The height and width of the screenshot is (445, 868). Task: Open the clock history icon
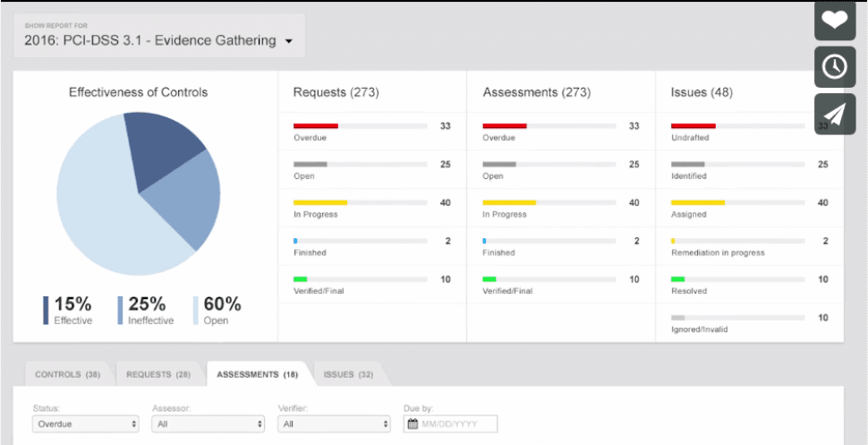(x=835, y=67)
